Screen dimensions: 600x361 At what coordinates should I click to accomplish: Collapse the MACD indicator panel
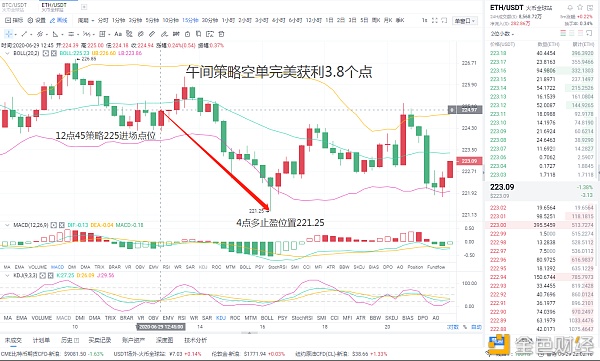pos(7,225)
